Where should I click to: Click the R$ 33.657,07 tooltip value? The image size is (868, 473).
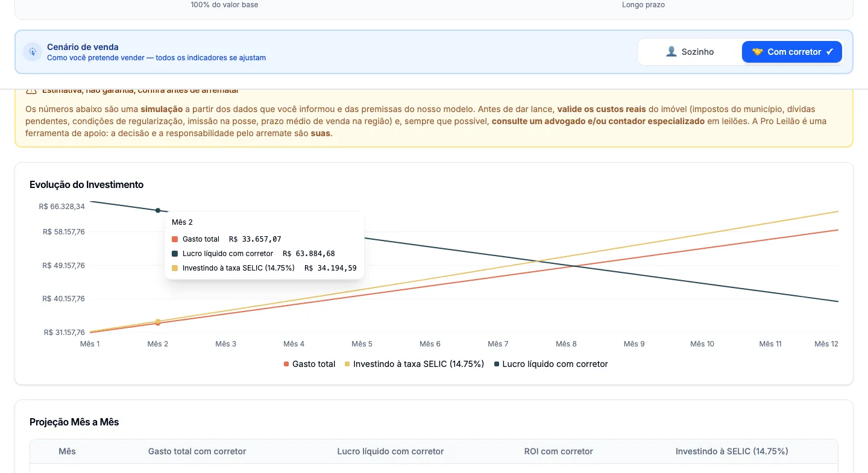(x=255, y=239)
